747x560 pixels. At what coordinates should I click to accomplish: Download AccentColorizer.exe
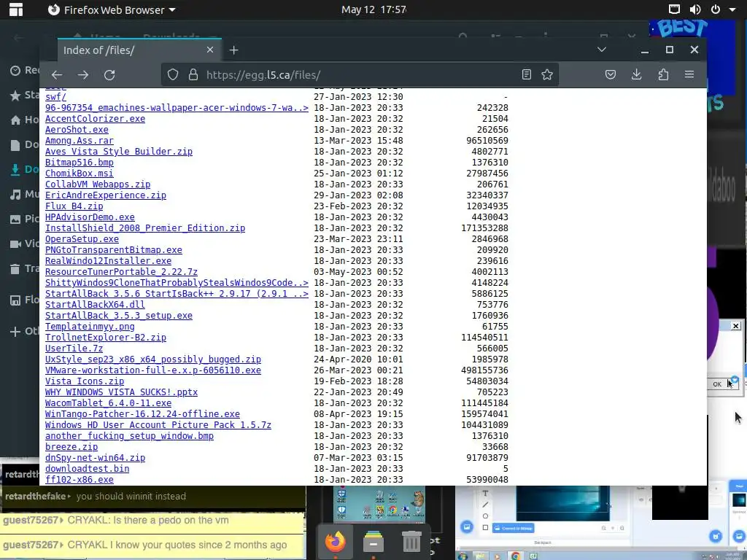pos(96,119)
